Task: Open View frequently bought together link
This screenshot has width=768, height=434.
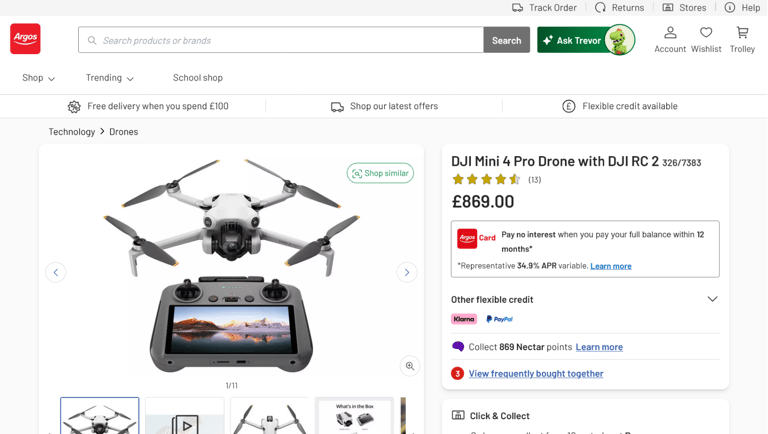Action: pos(536,374)
